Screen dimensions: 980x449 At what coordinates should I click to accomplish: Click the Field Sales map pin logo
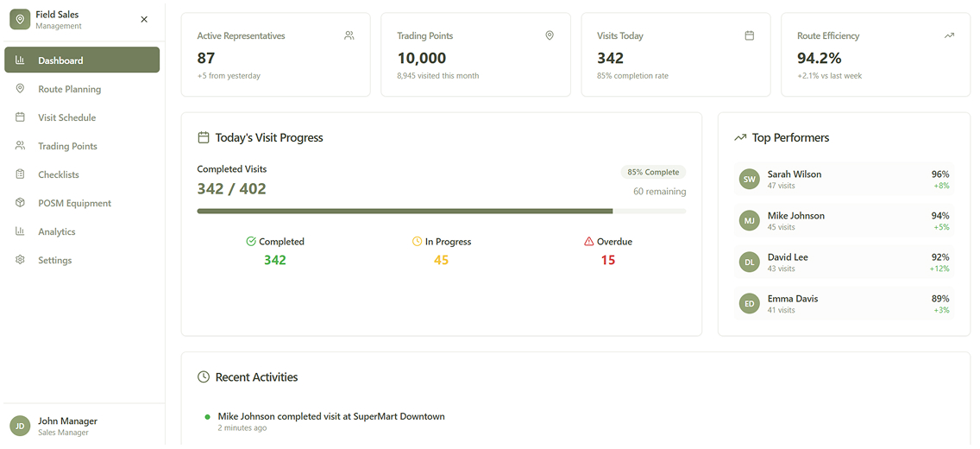pos(20,20)
